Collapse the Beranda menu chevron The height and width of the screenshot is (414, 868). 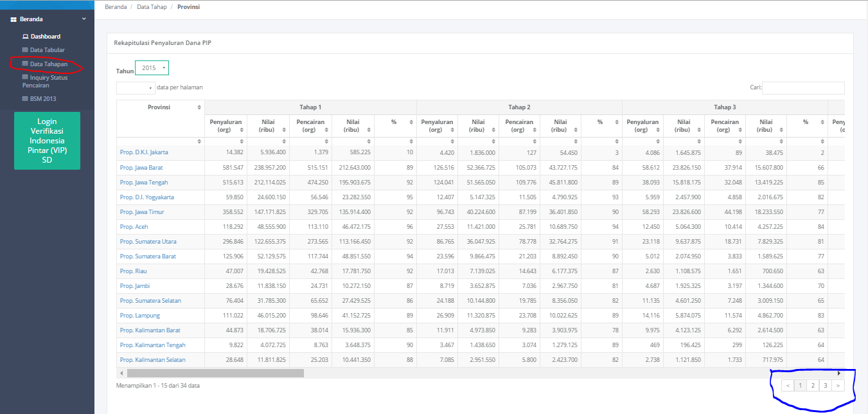(84, 19)
